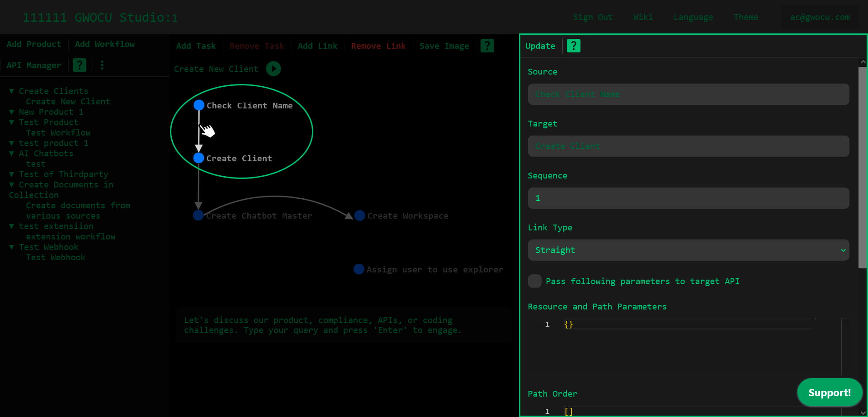Collapse the Test Webhook tree group

point(12,247)
